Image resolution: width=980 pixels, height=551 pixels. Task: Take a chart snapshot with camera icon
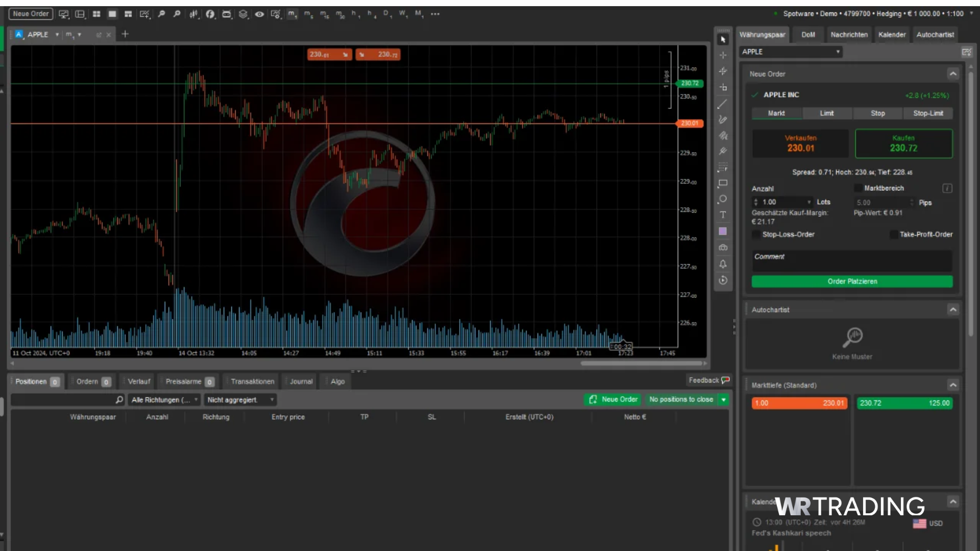click(723, 247)
